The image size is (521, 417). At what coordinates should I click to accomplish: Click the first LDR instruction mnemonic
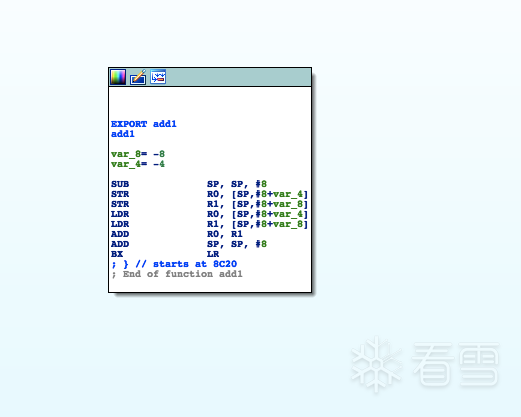(x=120, y=214)
